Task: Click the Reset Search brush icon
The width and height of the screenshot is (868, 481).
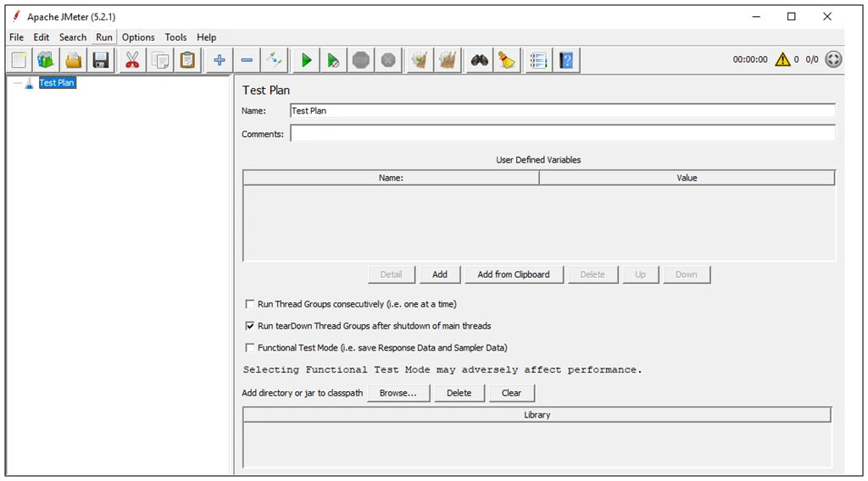Action: (507, 60)
